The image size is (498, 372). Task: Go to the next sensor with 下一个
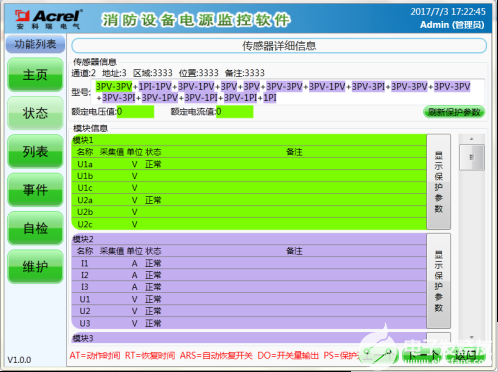[x=423, y=356]
